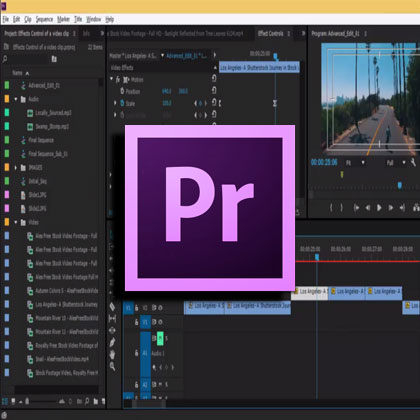Open the Edit menu
The width and height of the screenshot is (420, 420).
(17, 20)
